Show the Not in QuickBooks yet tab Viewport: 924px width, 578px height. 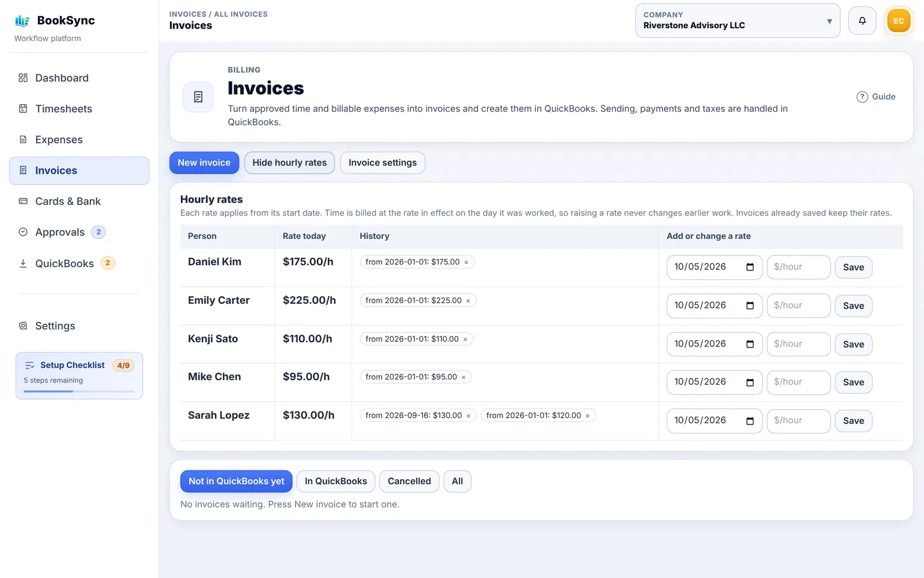tap(236, 481)
